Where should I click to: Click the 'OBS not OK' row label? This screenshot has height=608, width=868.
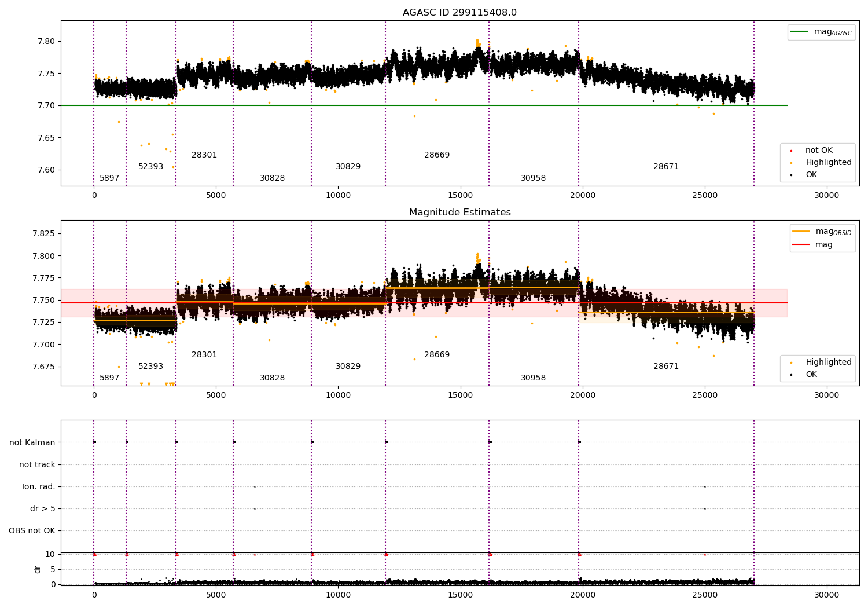32,531
